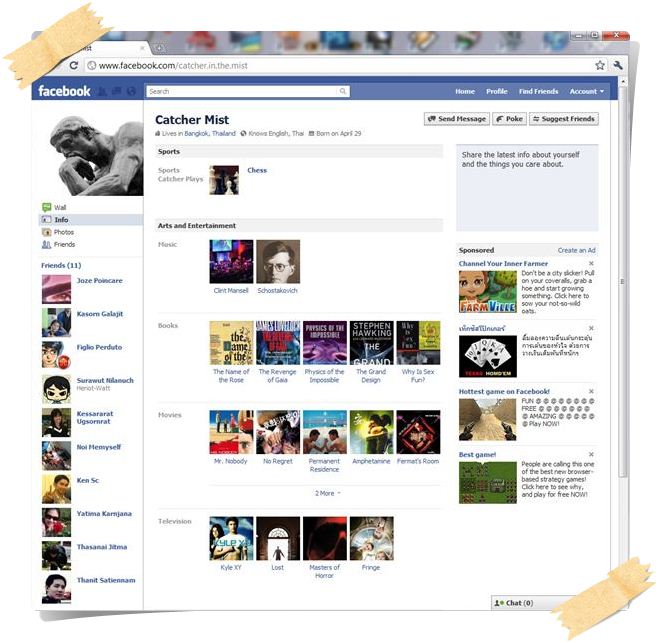This screenshot has width=661, height=642.
Task: Open The Grand Design book cover
Action: tap(371, 343)
